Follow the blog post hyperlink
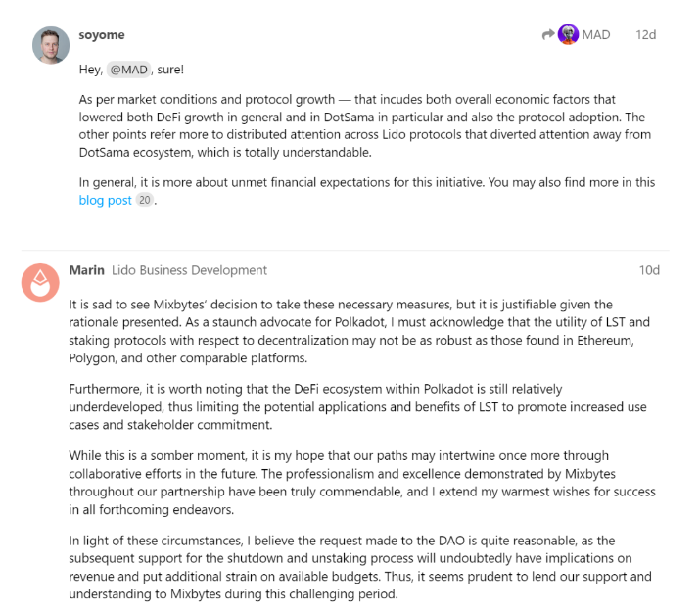Image resolution: width=700 pixels, height=613 pixels. tap(106, 200)
